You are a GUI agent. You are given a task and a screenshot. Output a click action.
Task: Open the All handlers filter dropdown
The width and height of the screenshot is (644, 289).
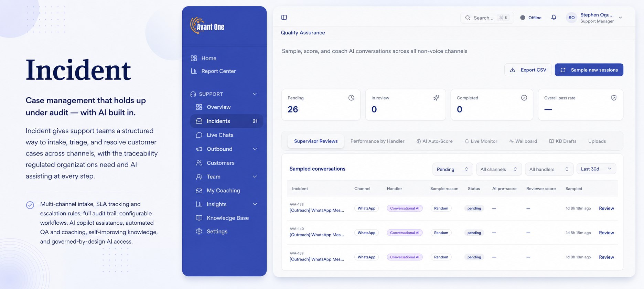(549, 169)
